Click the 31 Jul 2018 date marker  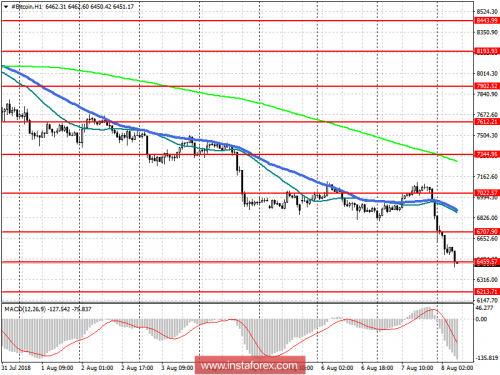coord(16,368)
